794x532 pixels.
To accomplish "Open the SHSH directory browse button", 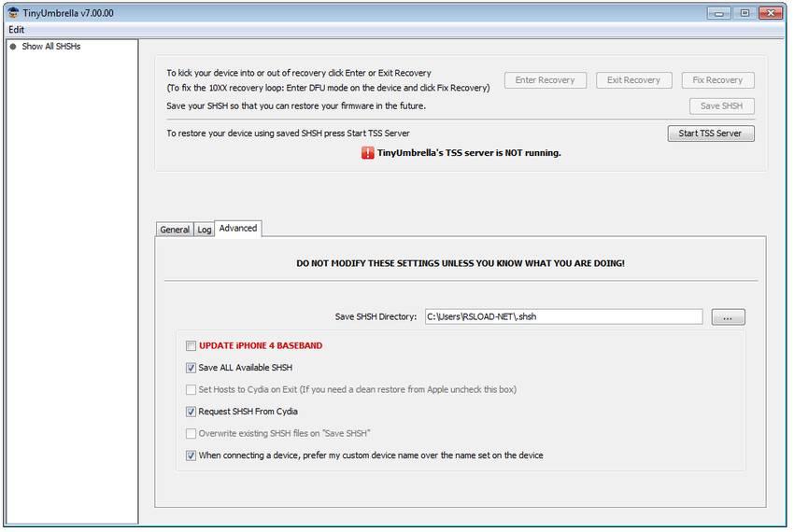I will [728, 317].
